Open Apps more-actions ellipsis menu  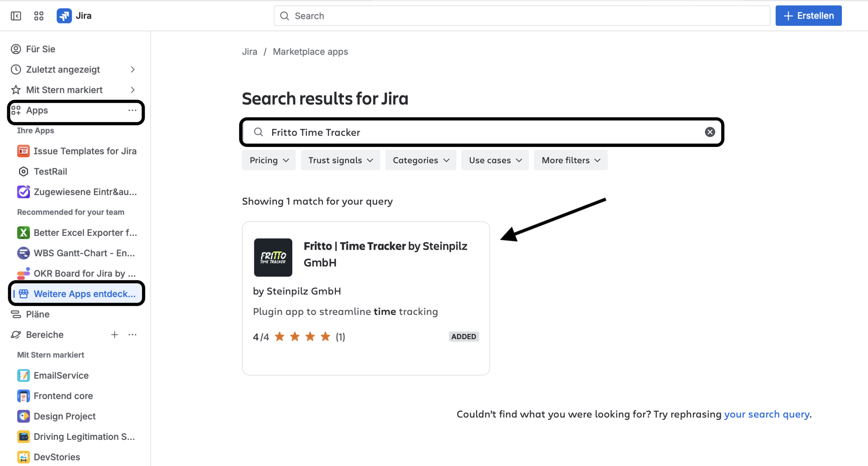[132, 111]
